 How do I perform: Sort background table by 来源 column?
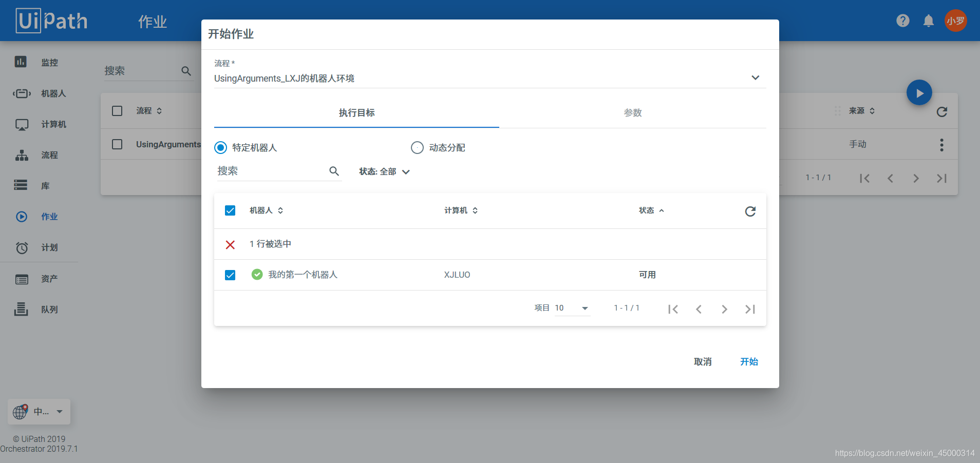click(x=861, y=111)
